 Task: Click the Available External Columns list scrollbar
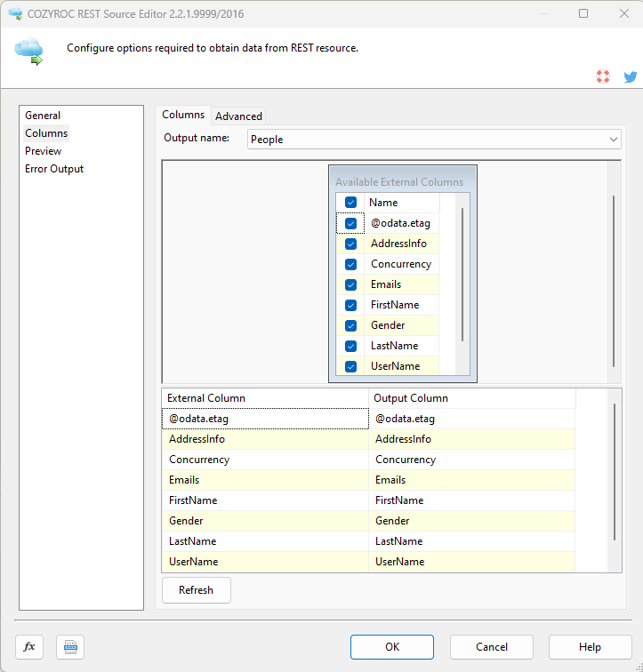(x=462, y=275)
